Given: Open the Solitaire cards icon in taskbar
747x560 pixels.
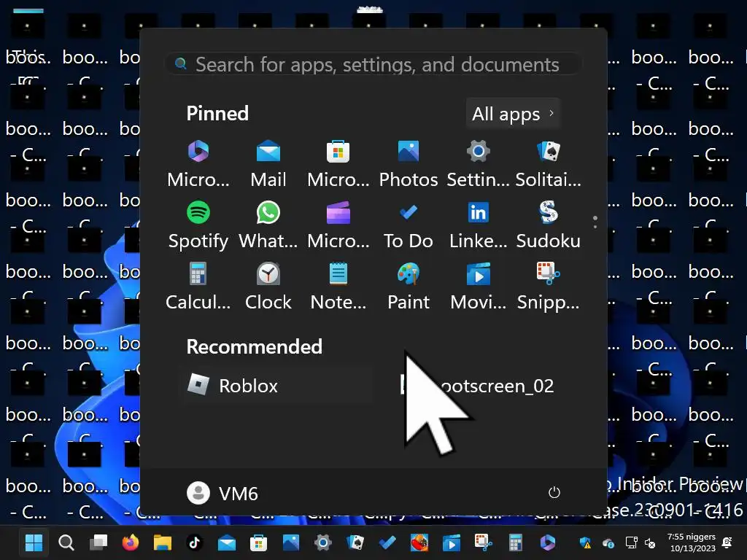Looking at the screenshot, I should coord(355,542).
